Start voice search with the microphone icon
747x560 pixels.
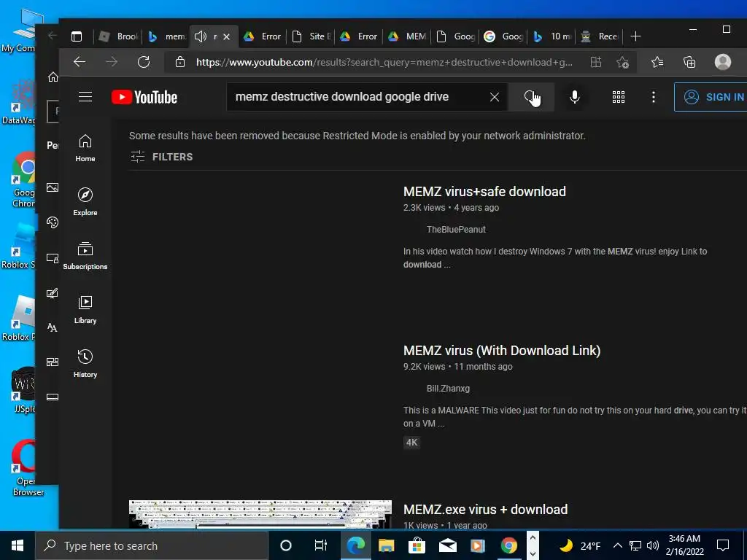[575, 97]
